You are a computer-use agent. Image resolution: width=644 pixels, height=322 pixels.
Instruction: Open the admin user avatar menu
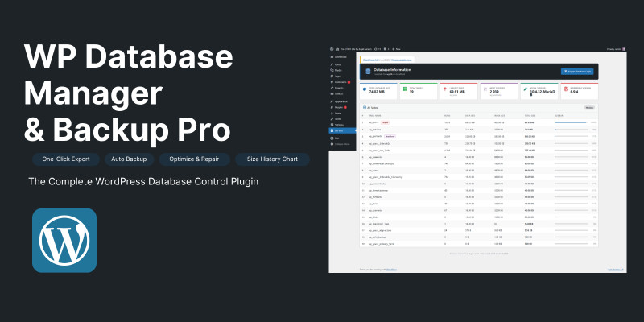click(624, 49)
